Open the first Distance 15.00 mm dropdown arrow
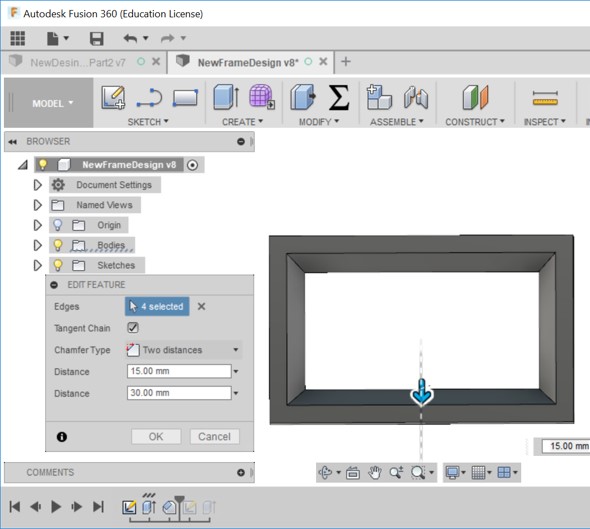 coord(236,371)
